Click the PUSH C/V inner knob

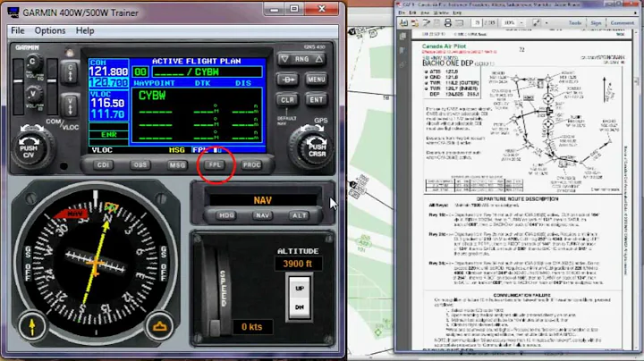pyautogui.click(x=29, y=150)
